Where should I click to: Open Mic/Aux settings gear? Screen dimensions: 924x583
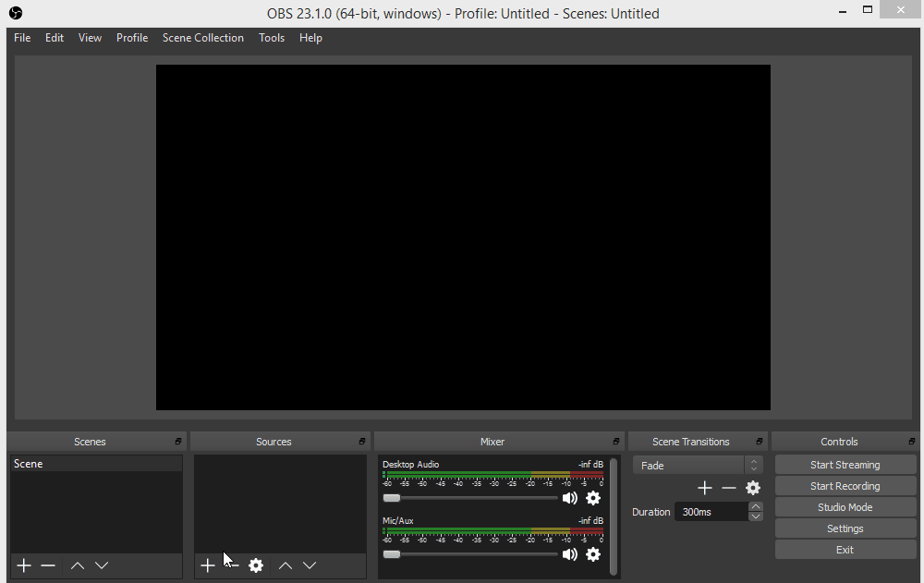pyautogui.click(x=593, y=554)
